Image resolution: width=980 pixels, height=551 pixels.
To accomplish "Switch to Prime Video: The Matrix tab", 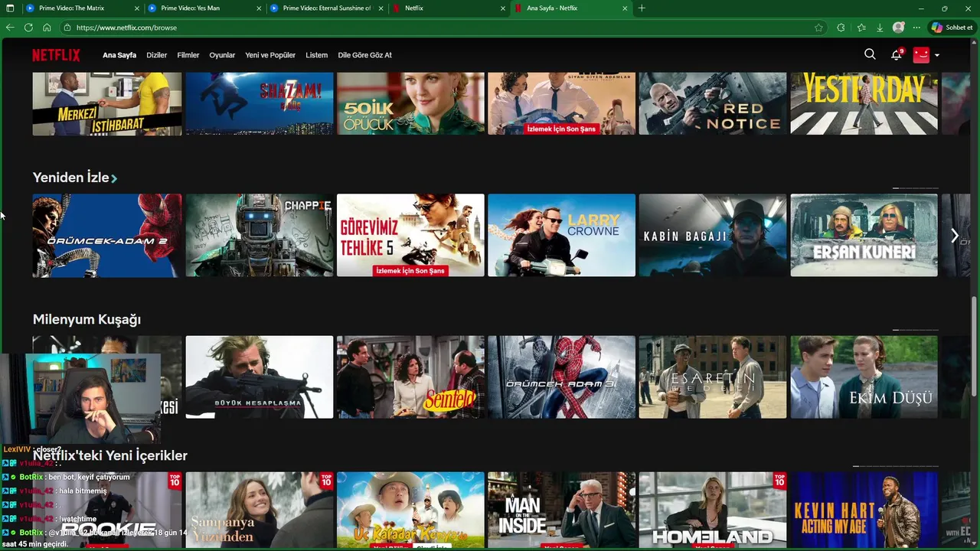I will pyautogui.click(x=81, y=8).
